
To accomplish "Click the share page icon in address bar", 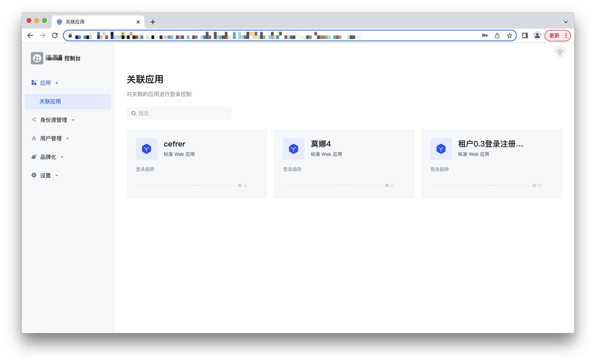I will (x=497, y=35).
